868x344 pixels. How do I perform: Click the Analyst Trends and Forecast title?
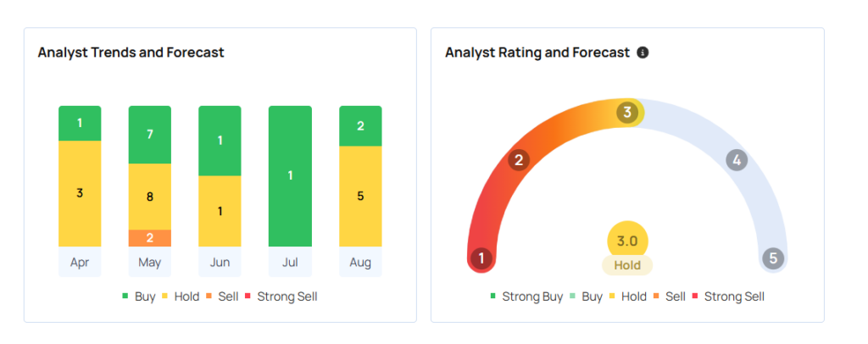pyautogui.click(x=131, y=53)
